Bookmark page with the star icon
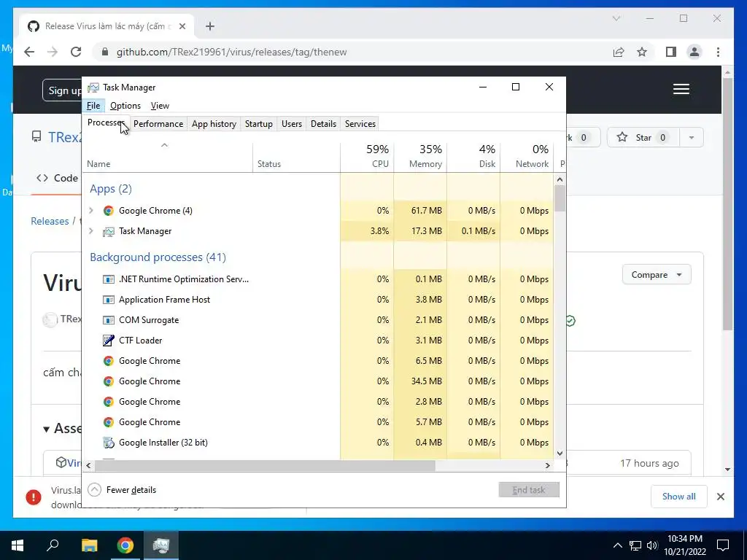 click(x=642, y=52)
